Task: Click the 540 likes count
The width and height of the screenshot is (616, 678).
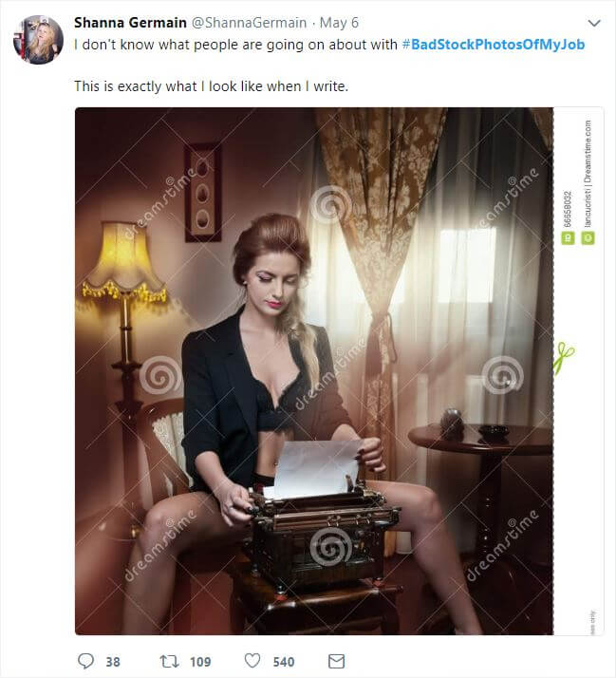Action: coord(284,662)
